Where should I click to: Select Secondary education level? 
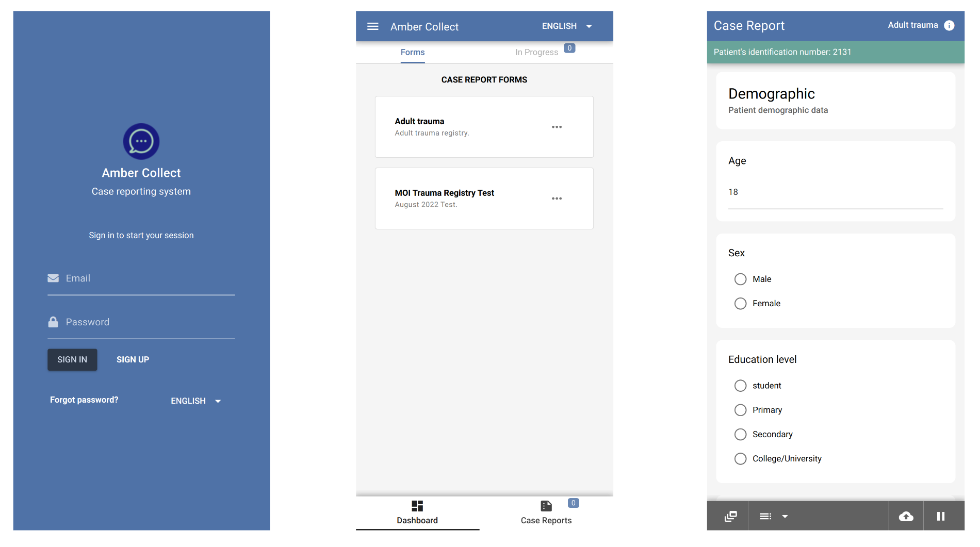[741, 434]
